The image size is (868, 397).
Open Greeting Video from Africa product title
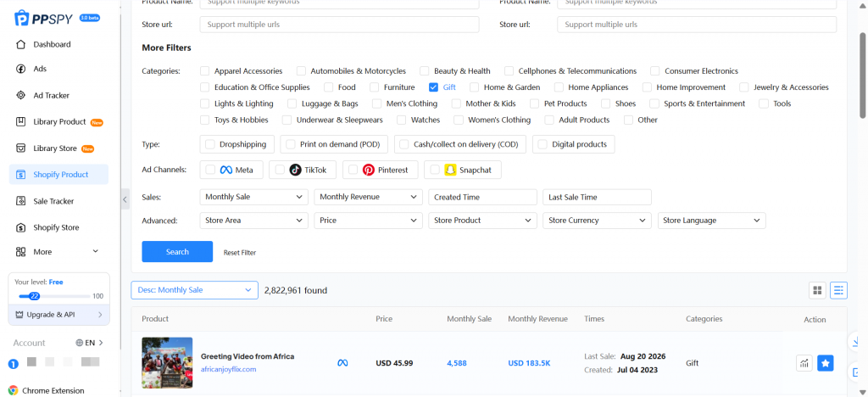(x=248, y=356)
